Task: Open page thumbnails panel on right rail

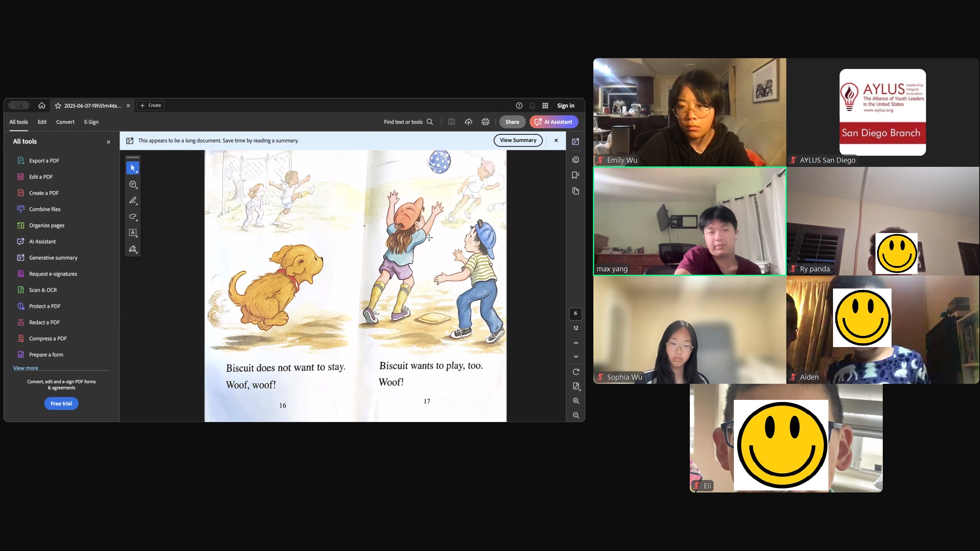Action: click(x=575, y=191)
